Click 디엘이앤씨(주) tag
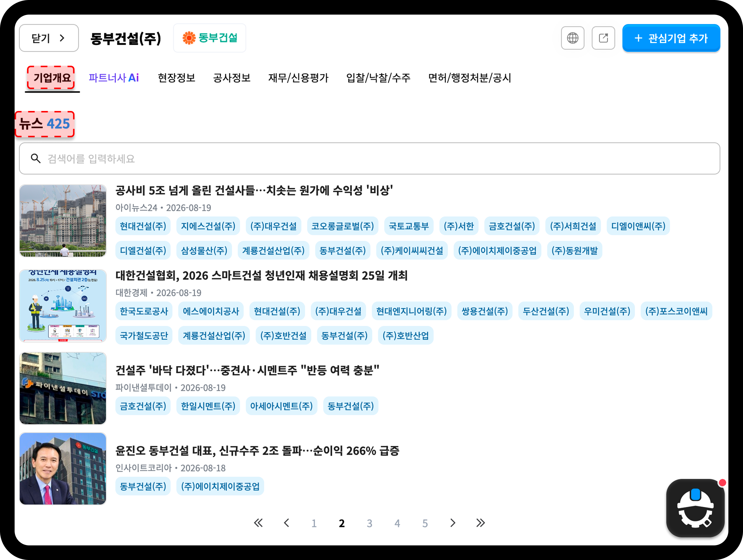Screen dimensions: 743x560 (x=638, y=226)
